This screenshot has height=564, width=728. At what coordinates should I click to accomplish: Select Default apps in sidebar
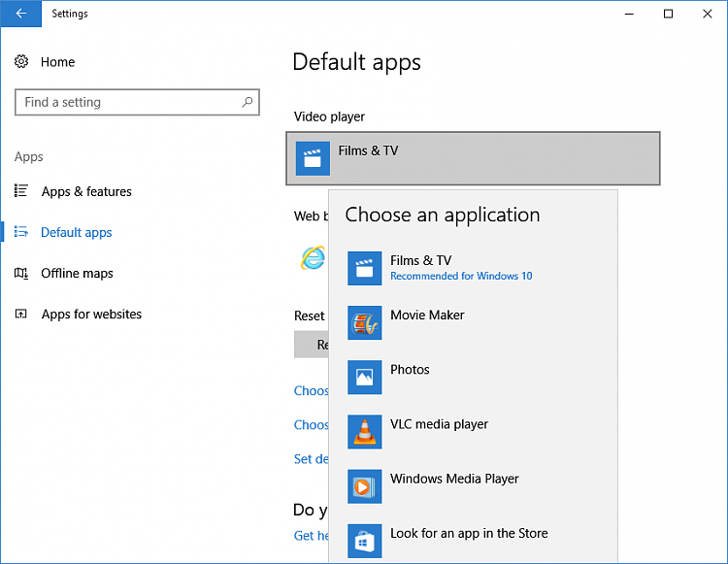tap(76, 233)
